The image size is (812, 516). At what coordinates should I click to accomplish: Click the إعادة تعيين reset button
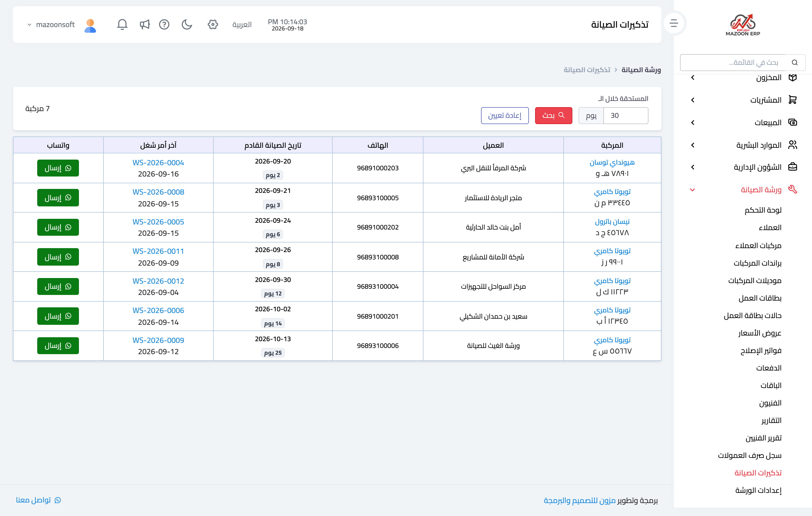click(x=505, y=115)
